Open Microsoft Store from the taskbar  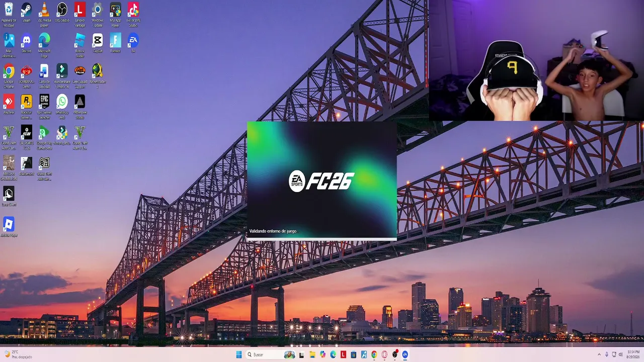click(354, 354)
